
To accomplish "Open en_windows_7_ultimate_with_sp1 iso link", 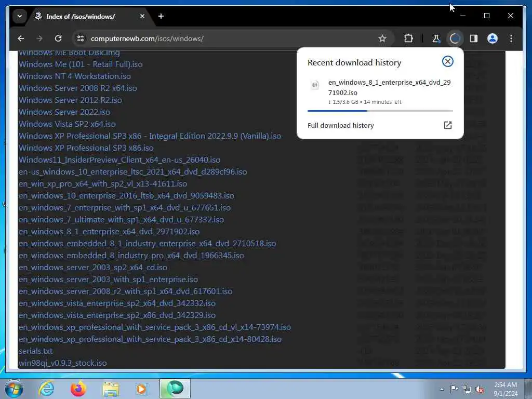I will (121, 220).
